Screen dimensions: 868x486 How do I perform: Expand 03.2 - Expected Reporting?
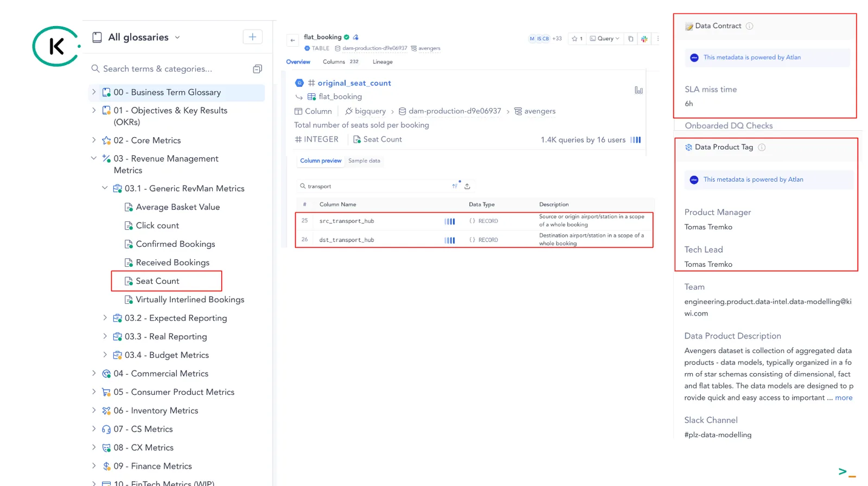[x=105, y=318]
